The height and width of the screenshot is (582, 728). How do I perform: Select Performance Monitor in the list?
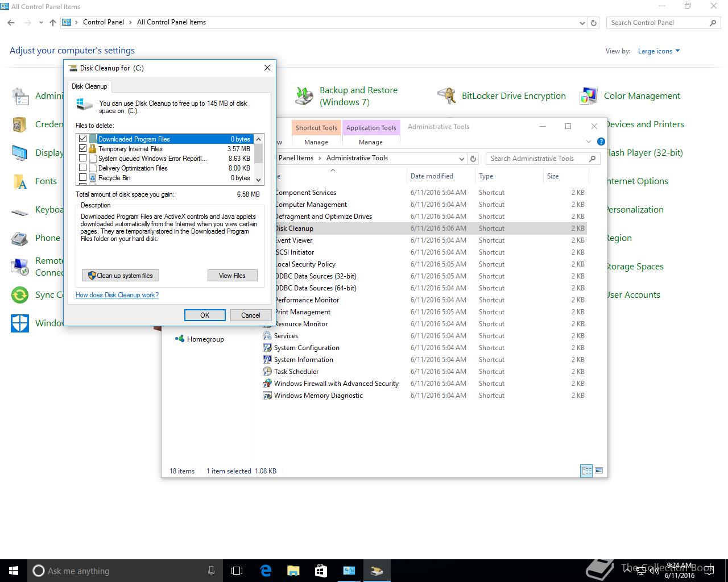point(431,300)
